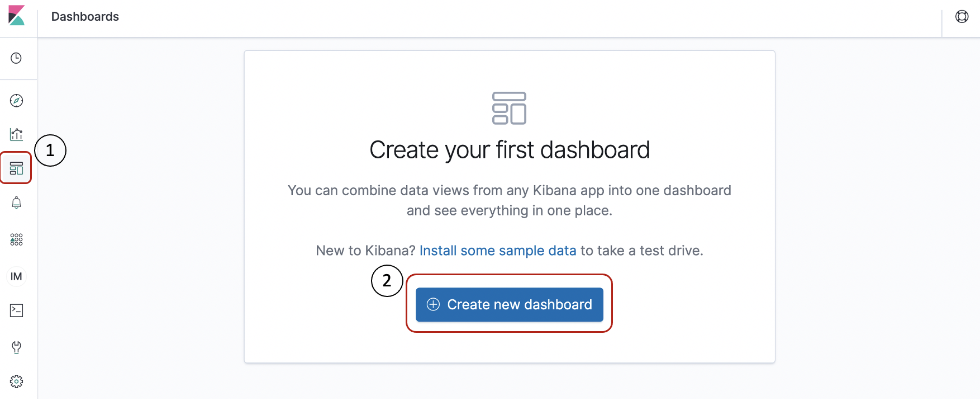Open the wrench tool icon in sidebar
This screenshot has width=980, height=405.
point(16,347)
